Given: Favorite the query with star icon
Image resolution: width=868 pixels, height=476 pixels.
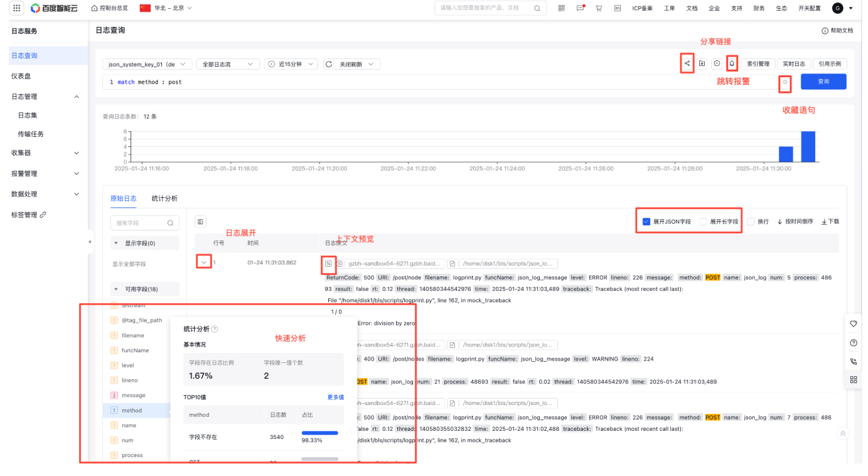Looking at the screenshot, I should click(x=785, y=82).
